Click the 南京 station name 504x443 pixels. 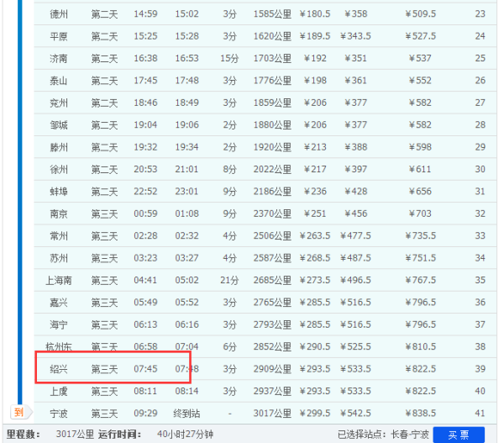click(59, 214)
